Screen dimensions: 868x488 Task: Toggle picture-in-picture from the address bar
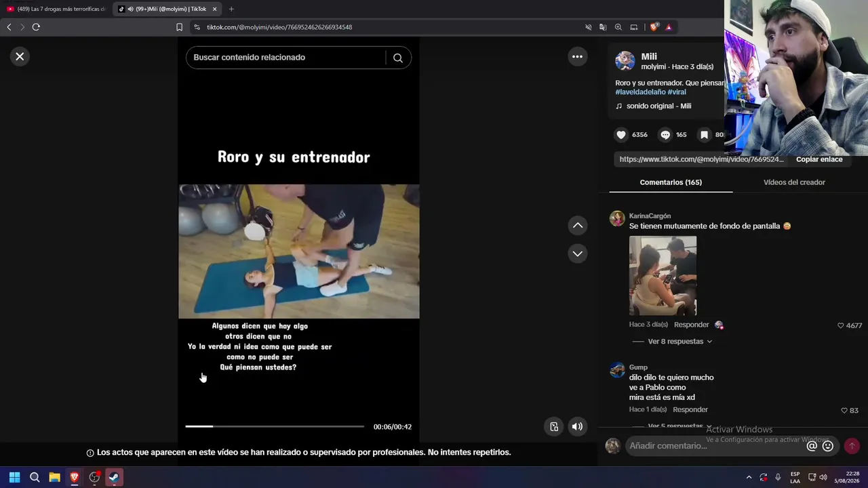coord(634,27)
